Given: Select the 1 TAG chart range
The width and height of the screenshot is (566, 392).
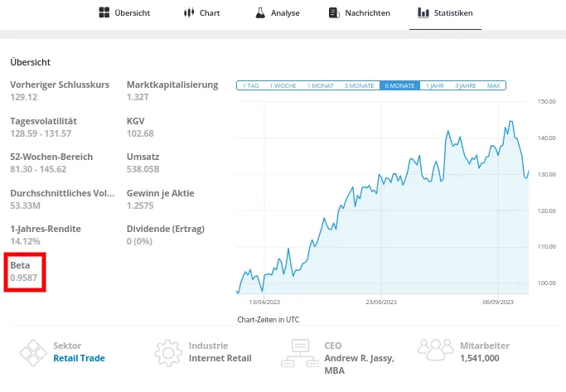Looking at the screenshot, I should pyautogui.click(x=249, y=85).
